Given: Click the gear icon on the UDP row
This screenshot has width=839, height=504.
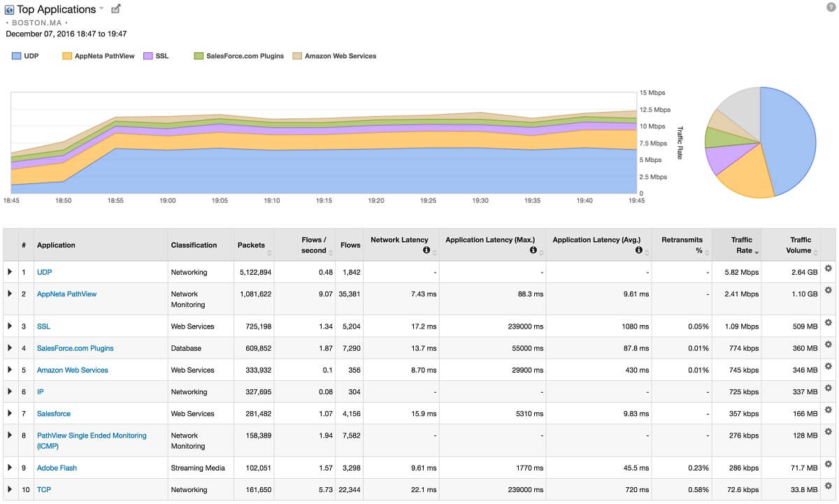Looking at the screenshot, I should pos(828,269).
